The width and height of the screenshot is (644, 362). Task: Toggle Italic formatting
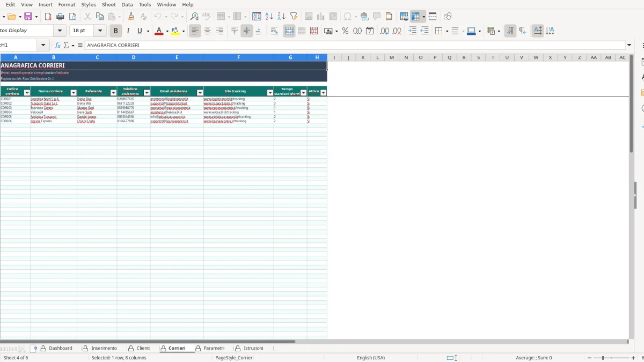tap(128, 31)
